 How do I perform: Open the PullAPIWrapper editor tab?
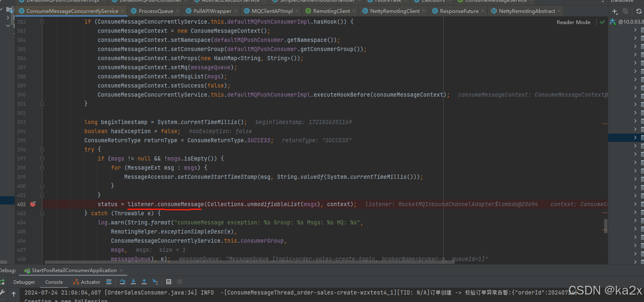212,11
